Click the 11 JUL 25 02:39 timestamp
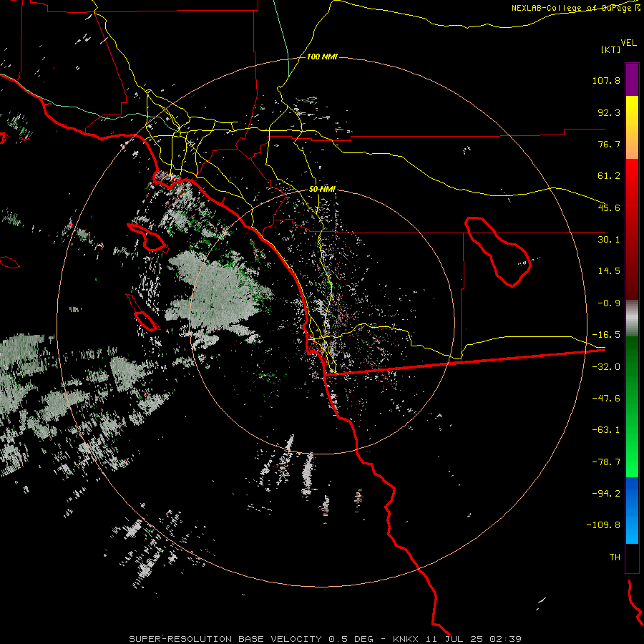 coord(473,639)
